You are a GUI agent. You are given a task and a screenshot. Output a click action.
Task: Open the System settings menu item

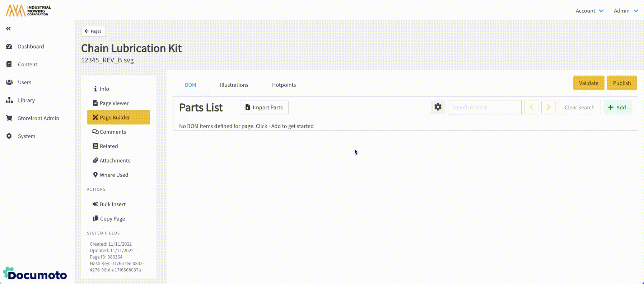click(x=27, y=136)
